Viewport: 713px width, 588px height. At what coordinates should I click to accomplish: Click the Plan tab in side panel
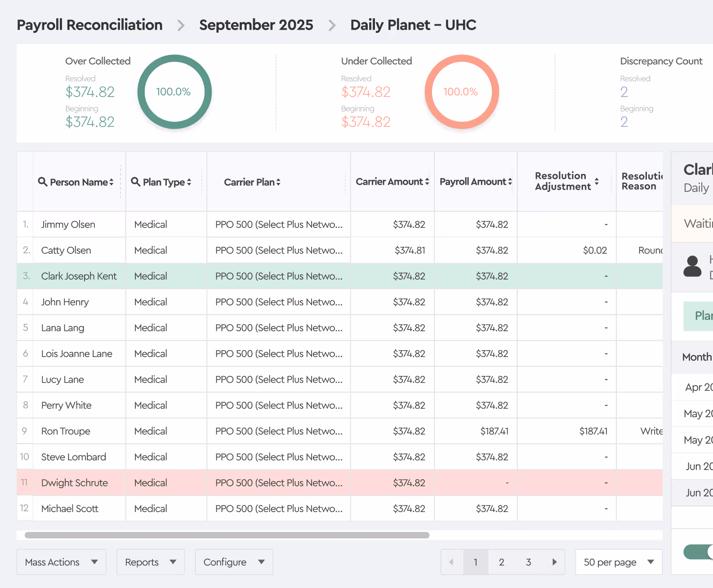pyautogui.click(x=698, y=316)
